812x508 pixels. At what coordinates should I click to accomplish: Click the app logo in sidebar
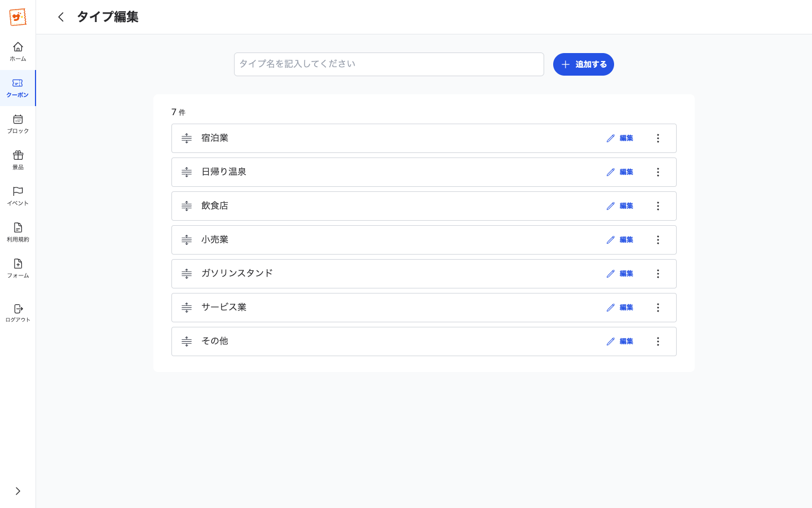pyautogui.click(x=18, y=17)
